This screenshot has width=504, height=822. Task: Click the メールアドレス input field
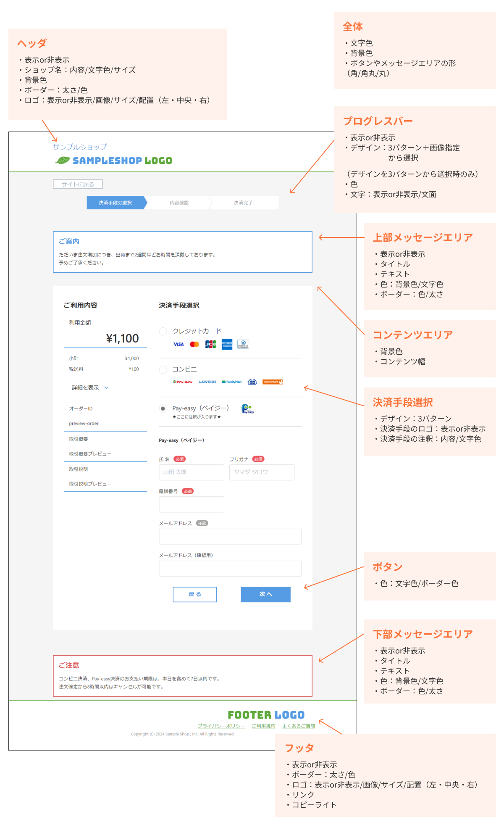coord(230,537)
